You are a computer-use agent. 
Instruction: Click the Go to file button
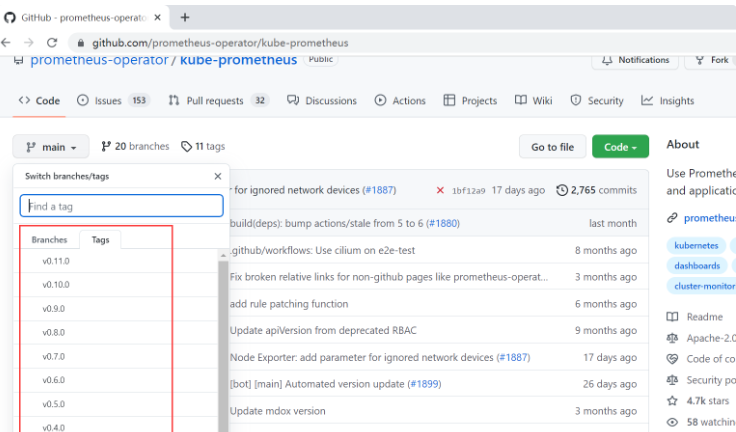[x=552, y=147]
